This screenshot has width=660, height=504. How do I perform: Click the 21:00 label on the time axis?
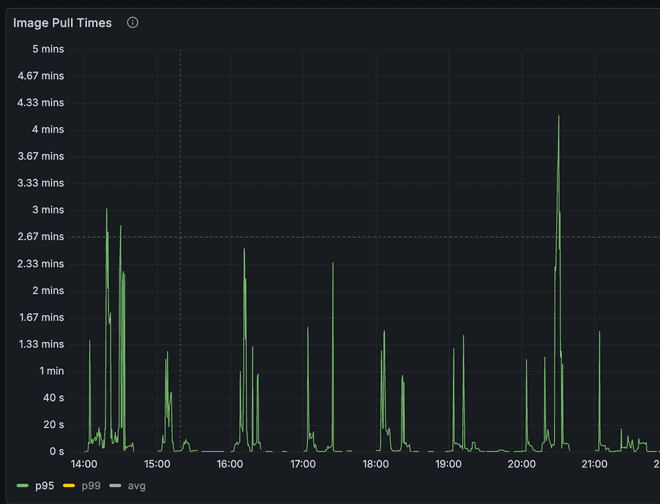594,464
